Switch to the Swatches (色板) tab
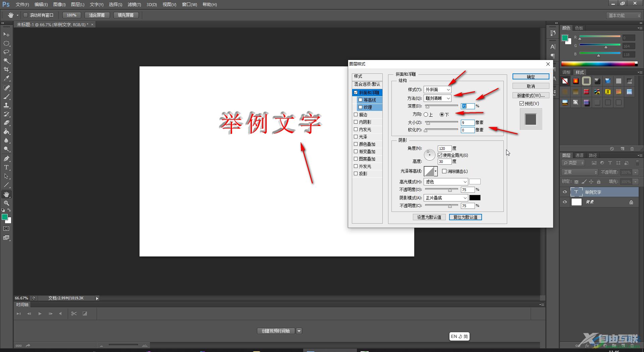 tap(579, 28)
